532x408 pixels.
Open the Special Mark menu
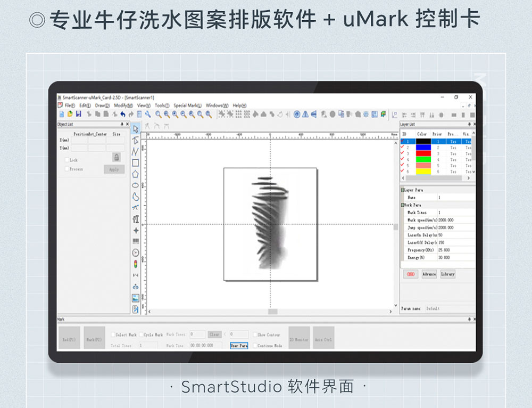click(187, 105)
